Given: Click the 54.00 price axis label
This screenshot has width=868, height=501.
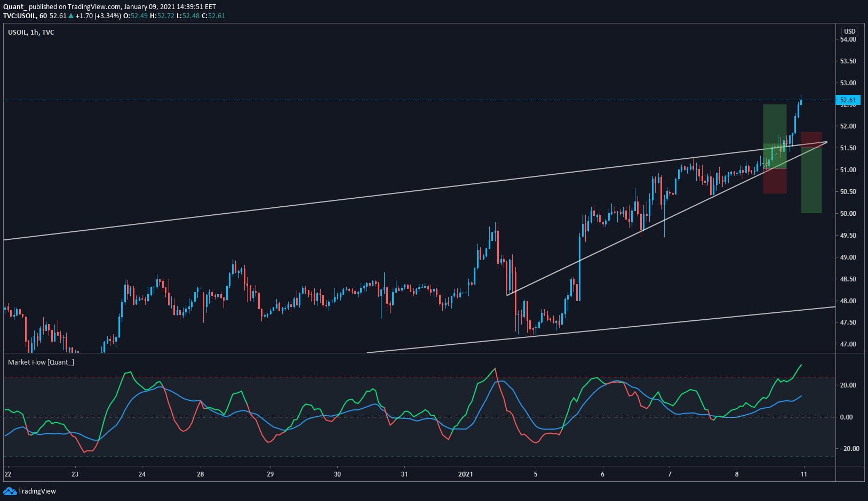Looking at the screenshot, I should pos(848,39).
